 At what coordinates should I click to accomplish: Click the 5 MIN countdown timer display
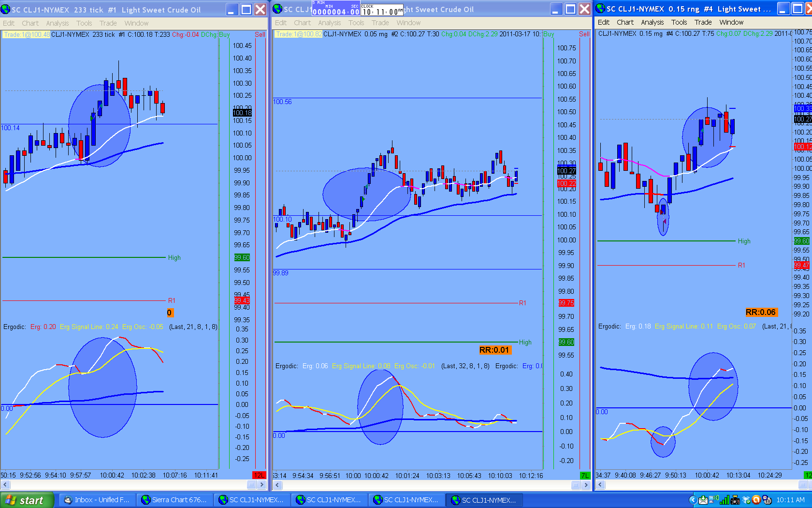tap(336, 8)
